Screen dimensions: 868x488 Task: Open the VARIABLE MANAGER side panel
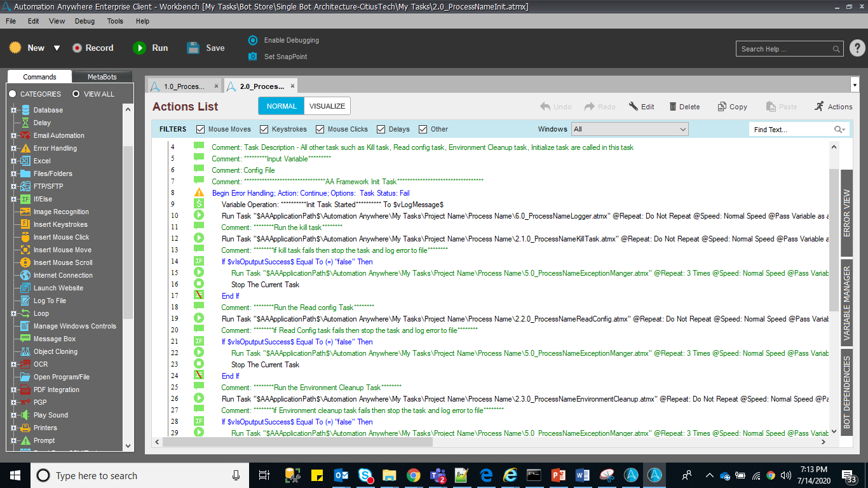point(846,303)
